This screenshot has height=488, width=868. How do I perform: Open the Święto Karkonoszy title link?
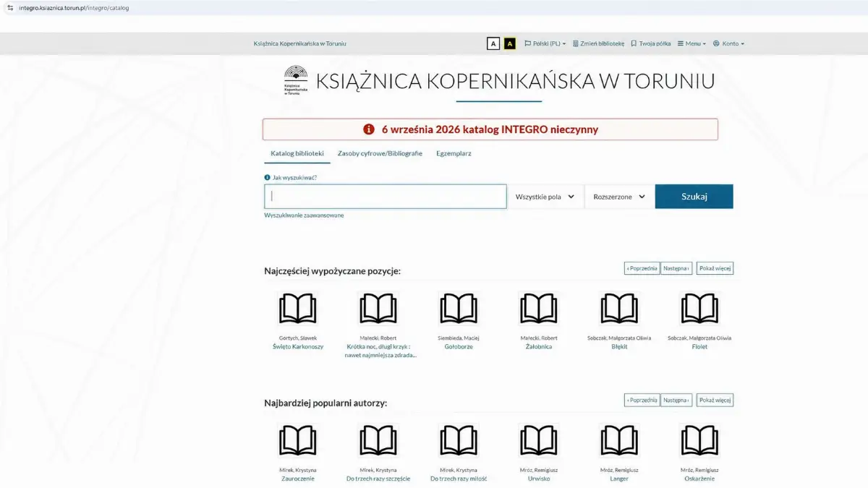click(298, 347)
